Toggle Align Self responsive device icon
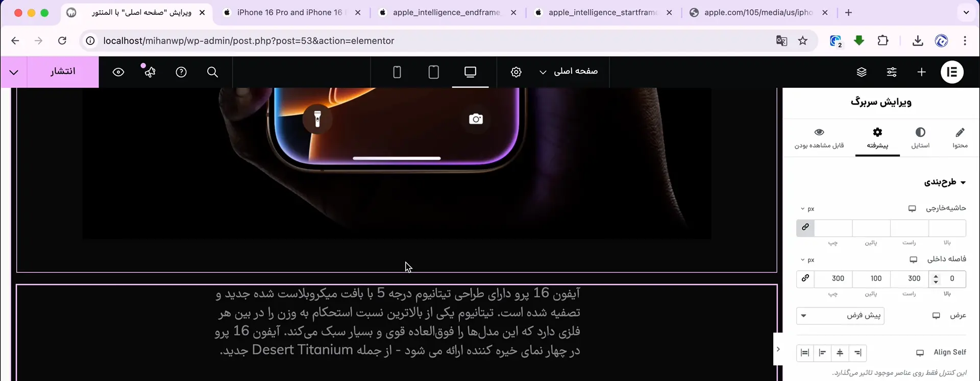980x381 pixels. click(920, 353)
